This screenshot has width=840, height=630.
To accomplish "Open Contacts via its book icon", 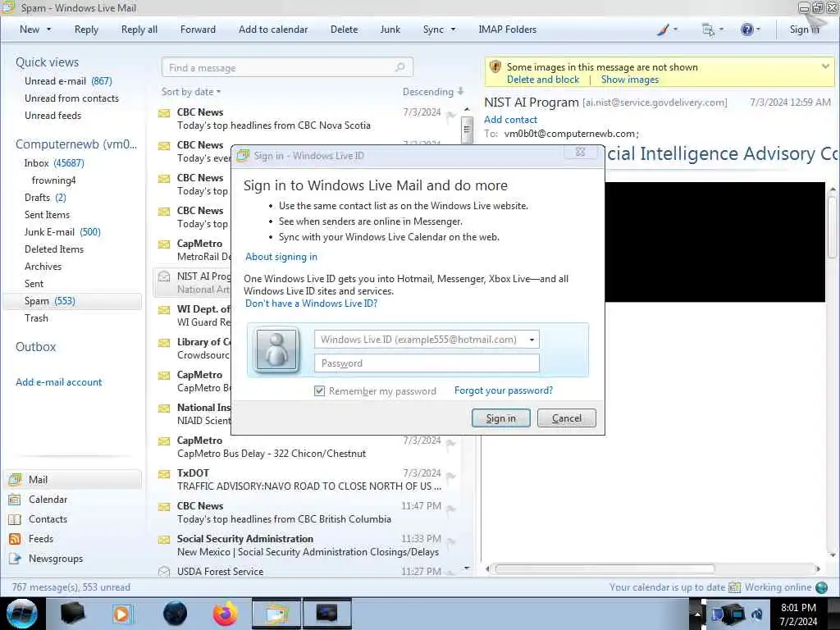I will (15, 519).
